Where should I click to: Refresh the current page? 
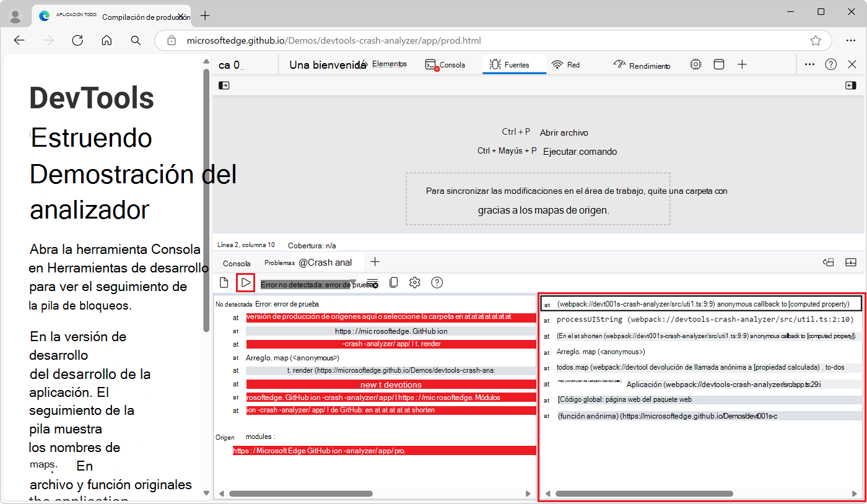pyautogui.click(x=77, y=40)
